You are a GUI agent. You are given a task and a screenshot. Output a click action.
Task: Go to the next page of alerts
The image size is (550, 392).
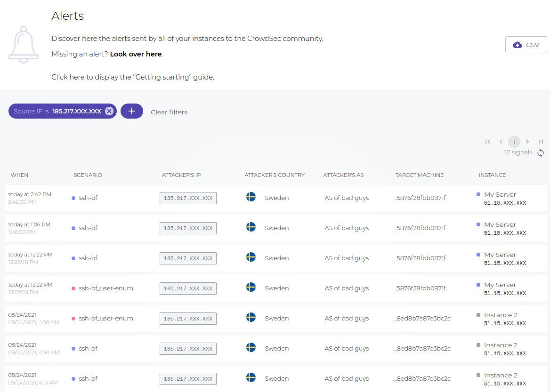pyautogui.click(x=527, y=141)
